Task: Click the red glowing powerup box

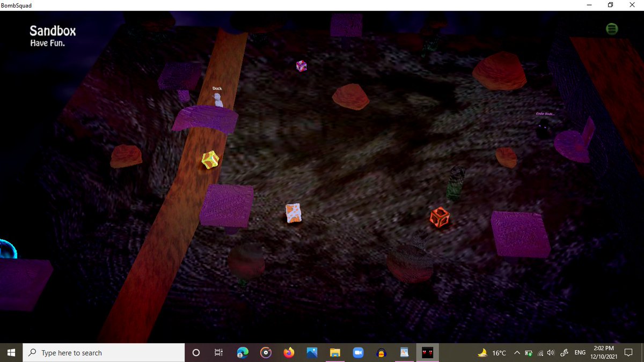Action: [440, 217]
